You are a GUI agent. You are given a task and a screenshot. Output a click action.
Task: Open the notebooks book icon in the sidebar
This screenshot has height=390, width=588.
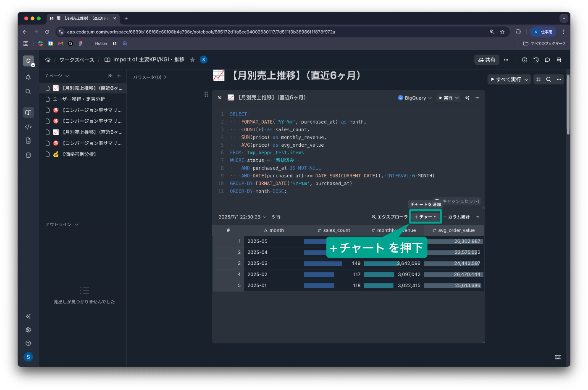coord(28,113)
